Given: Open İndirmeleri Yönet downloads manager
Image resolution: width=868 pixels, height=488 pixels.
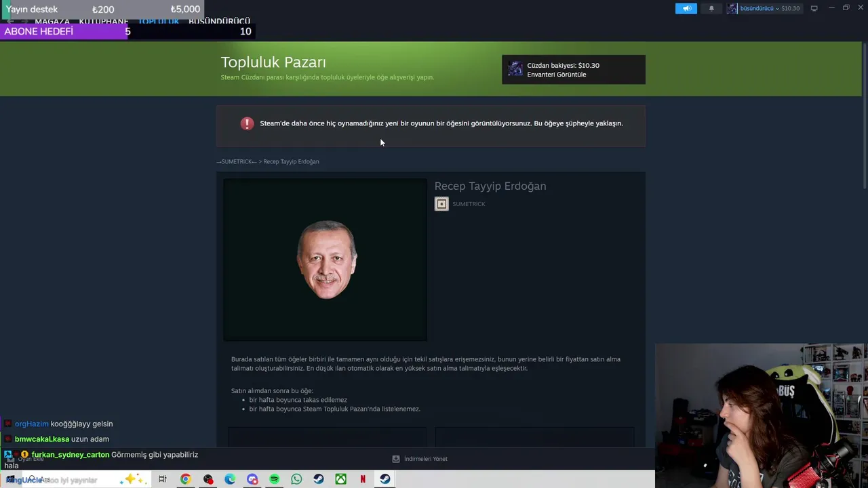Looking at the screenshot, I should [425, 459].
